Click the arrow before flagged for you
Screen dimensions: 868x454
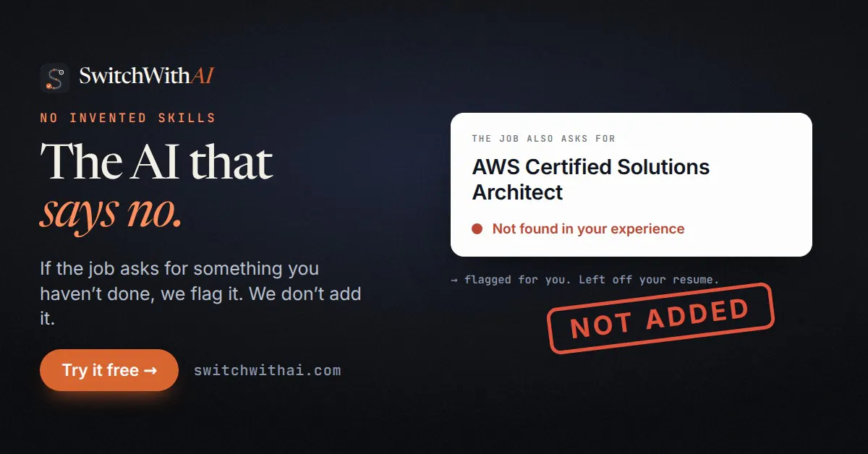454,280
